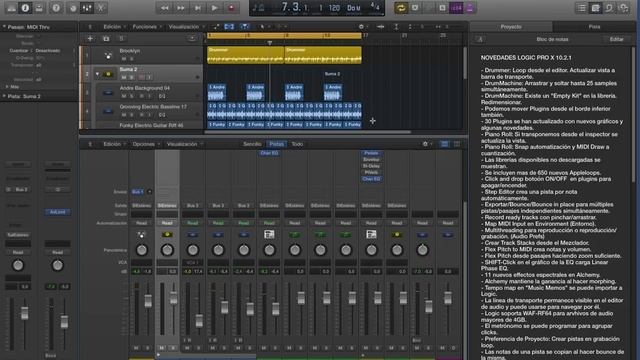
Task: Select the Pistas mixer view button
Action: [276, 144]
